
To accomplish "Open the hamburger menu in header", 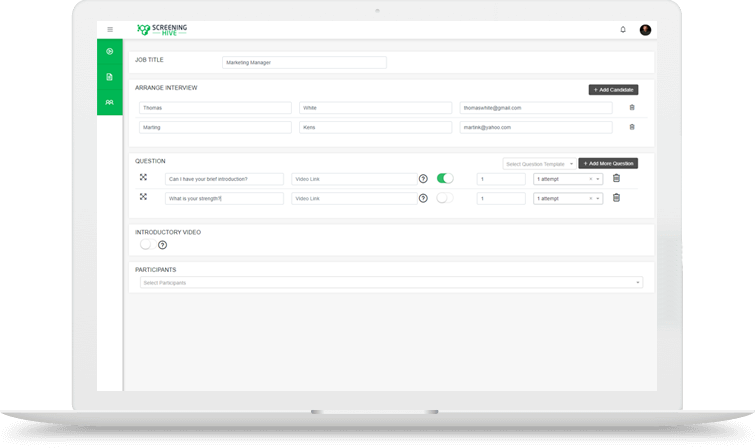I will 110,29.
